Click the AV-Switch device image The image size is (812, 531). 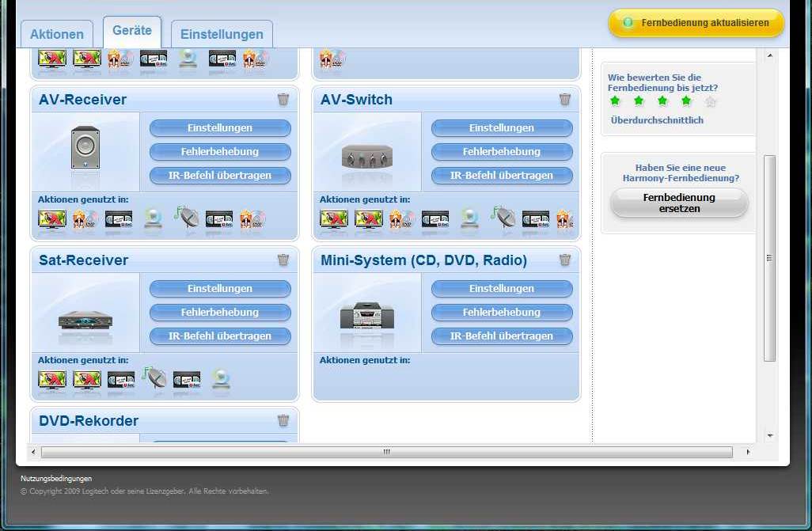pos(366,156)
